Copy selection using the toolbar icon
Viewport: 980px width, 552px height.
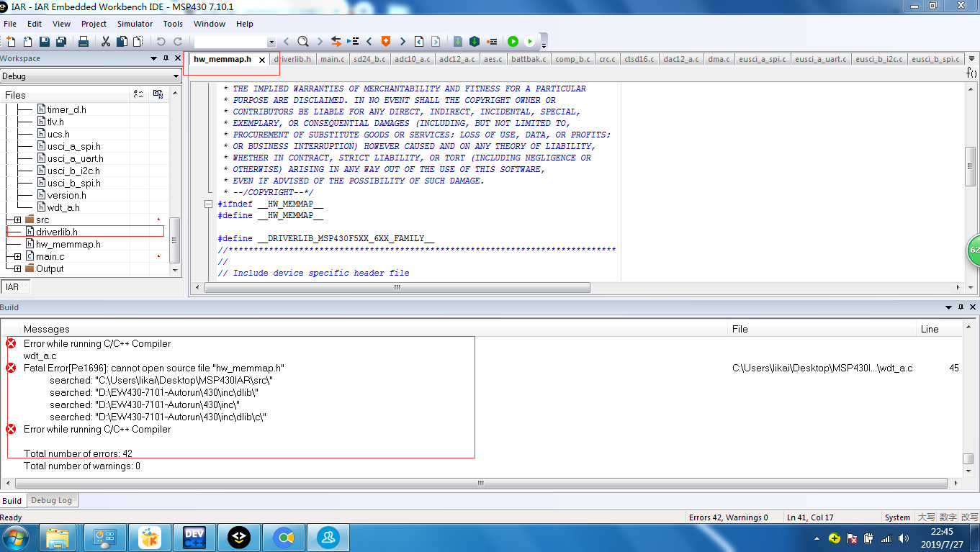coord(122,42)
